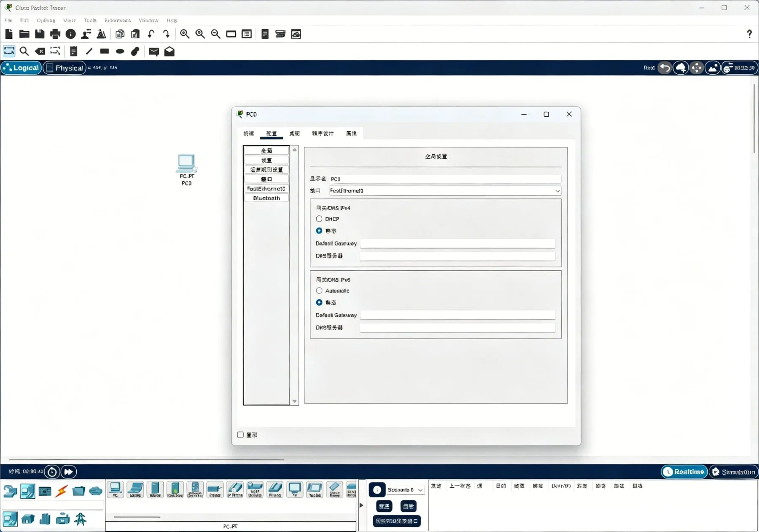
Task: Switch to the Logical workspace tab
Action: coord(21,68)
